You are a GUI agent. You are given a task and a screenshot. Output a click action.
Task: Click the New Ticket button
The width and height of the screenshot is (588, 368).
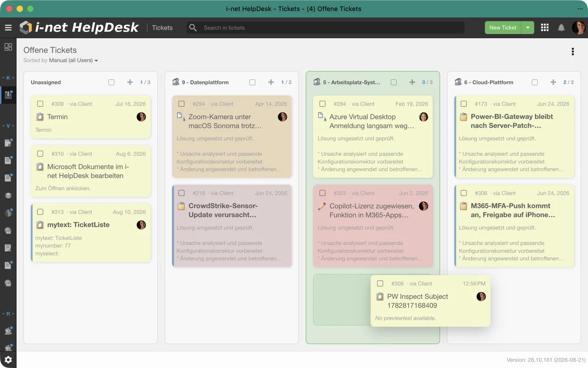click(503, 27)
